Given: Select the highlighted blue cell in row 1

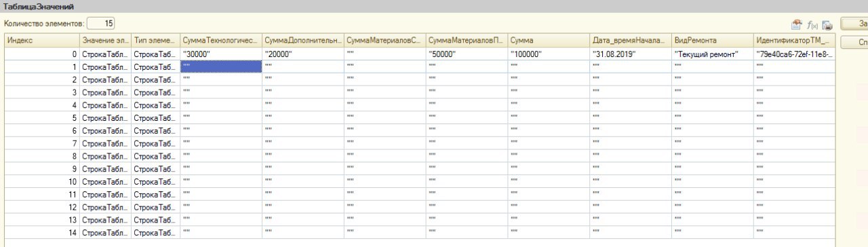Looking at the screenshot, I should click(221, 66).
